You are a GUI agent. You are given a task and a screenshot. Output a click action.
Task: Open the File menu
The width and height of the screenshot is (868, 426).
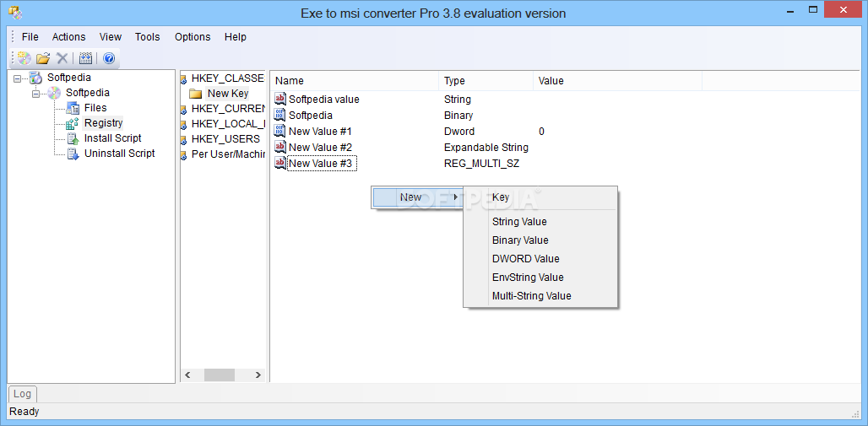point(30,37)
